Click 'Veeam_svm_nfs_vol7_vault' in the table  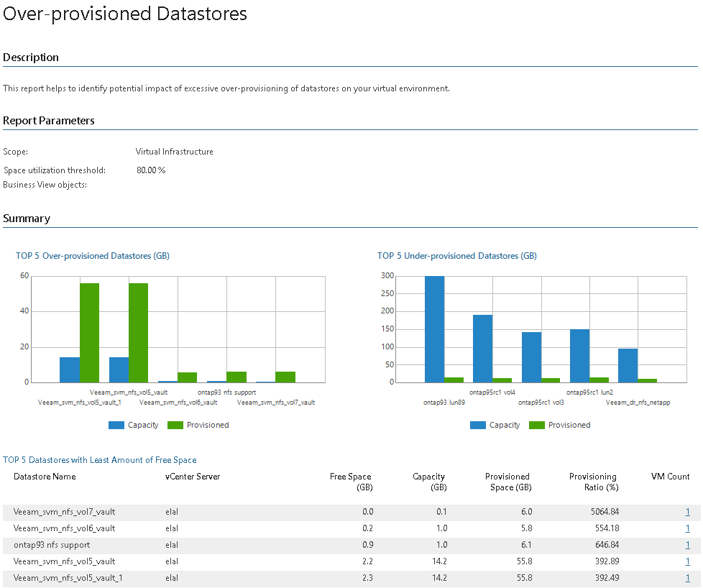pos(64,512)
